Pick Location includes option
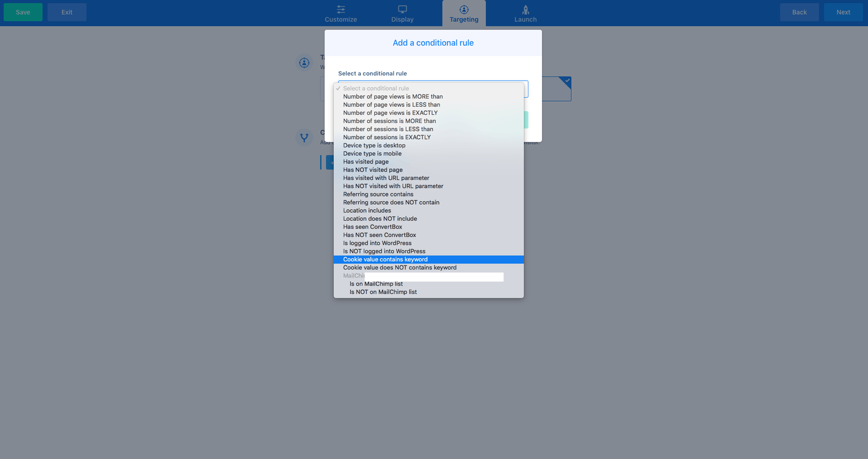The height and width of the screenshot is (459, 868). tap(429, 210)
